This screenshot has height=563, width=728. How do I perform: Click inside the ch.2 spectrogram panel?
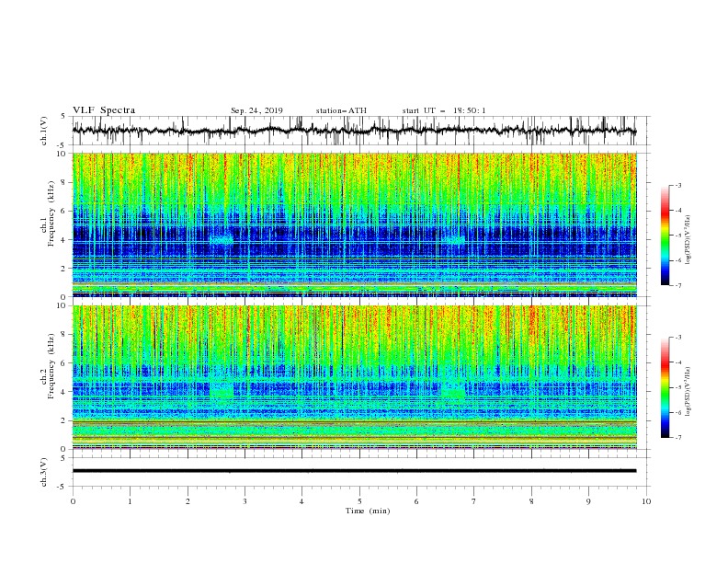(x=354, y=377)
